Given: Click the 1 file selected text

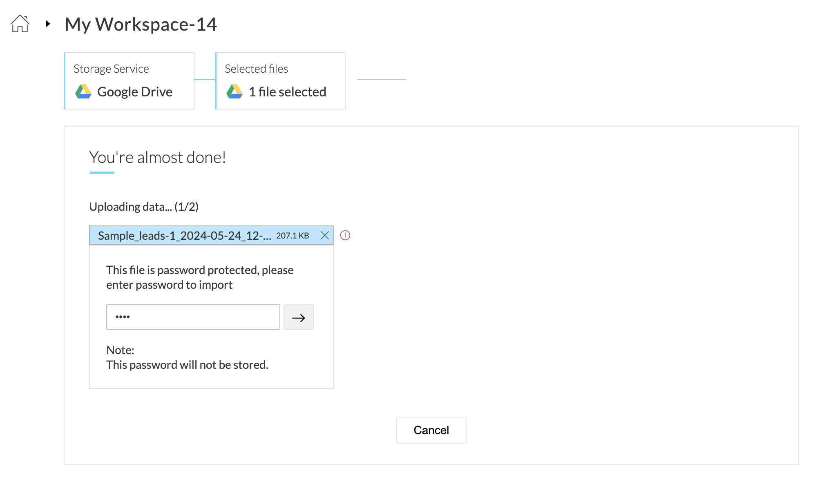Looking at the screenshot, I should tap(287, 92).
